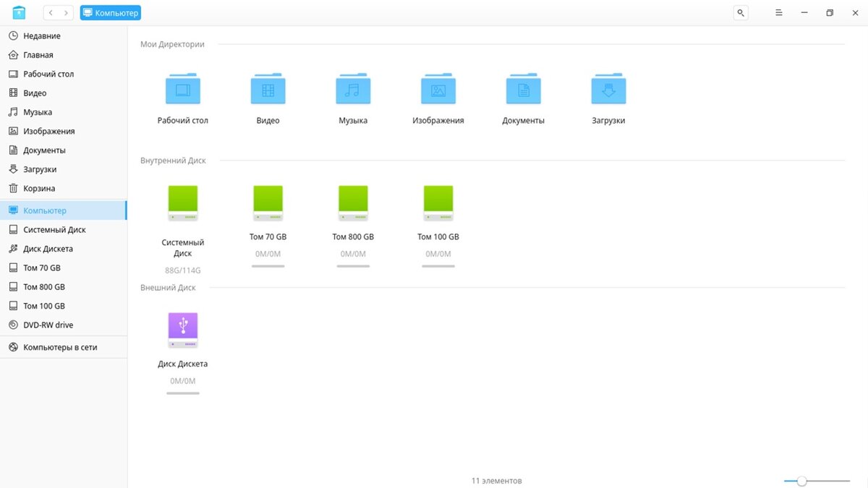Image resolution: width=868 pixels, height=488 pixels.
Task: Click the Компьютер breadcrumb in address bar
Action: coord(111,13)
